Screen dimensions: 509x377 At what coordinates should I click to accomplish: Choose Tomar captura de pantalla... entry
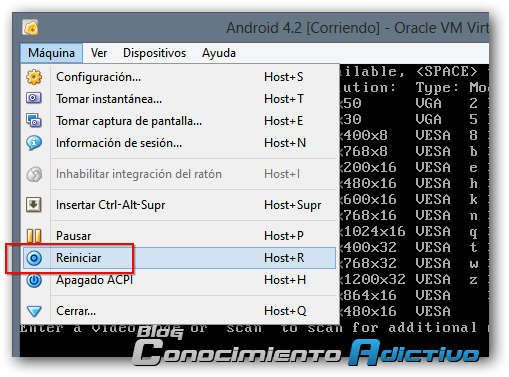[179, 121]
